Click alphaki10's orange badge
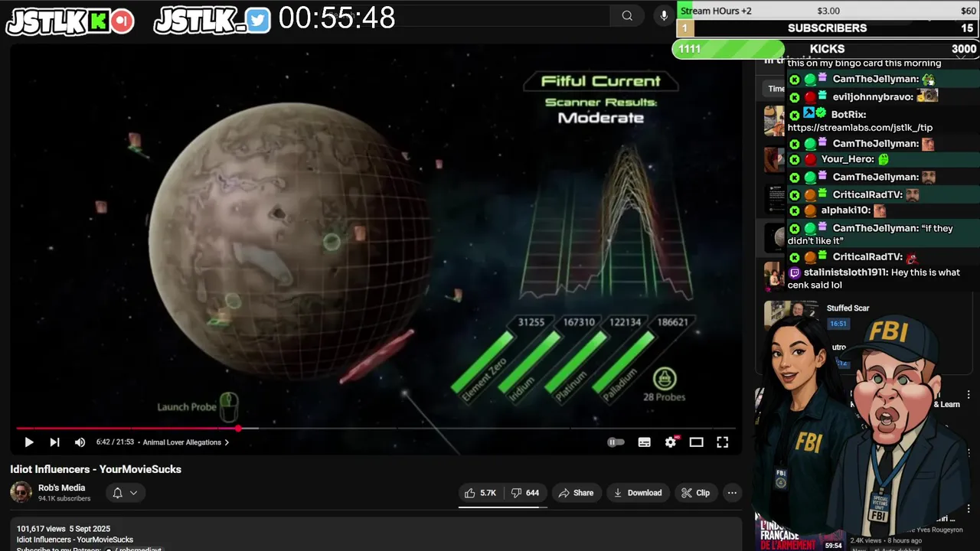The image size is (980, 551). (810, 210)
